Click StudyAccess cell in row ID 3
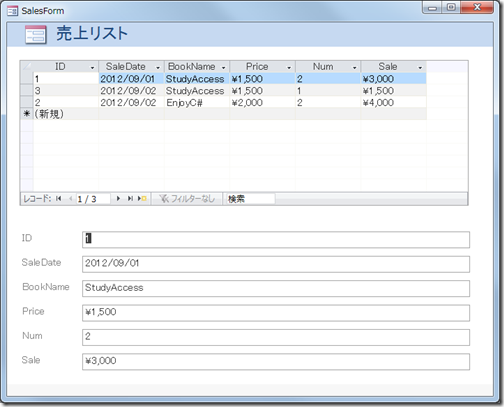The height and width of the screenshot is (407, 504). (197, 90)
